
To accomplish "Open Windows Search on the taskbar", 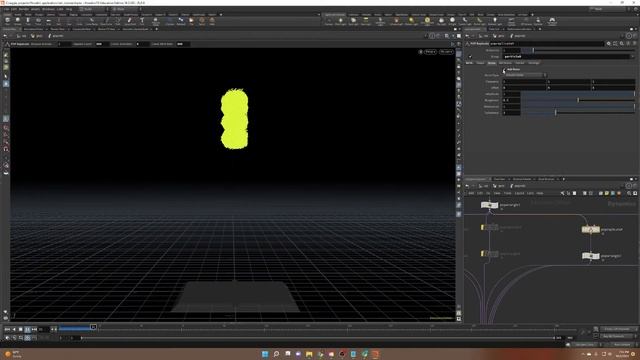I will [276, 354].
